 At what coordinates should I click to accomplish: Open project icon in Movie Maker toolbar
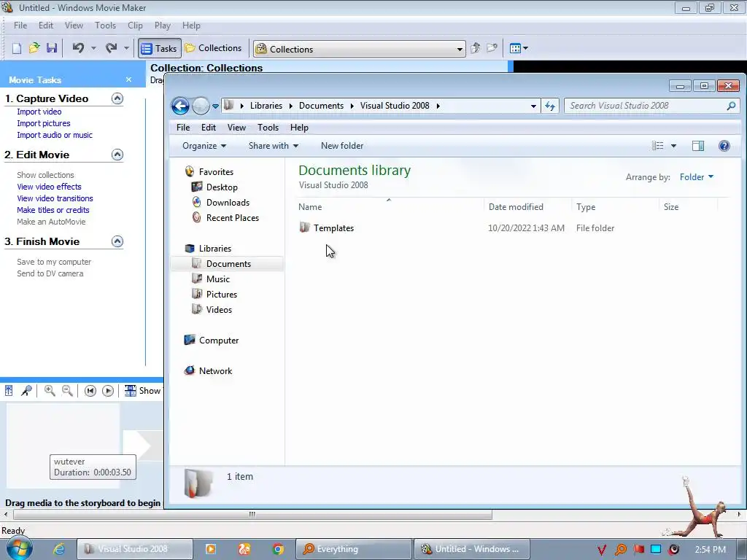pyautogui.click(x=34, y=48)
